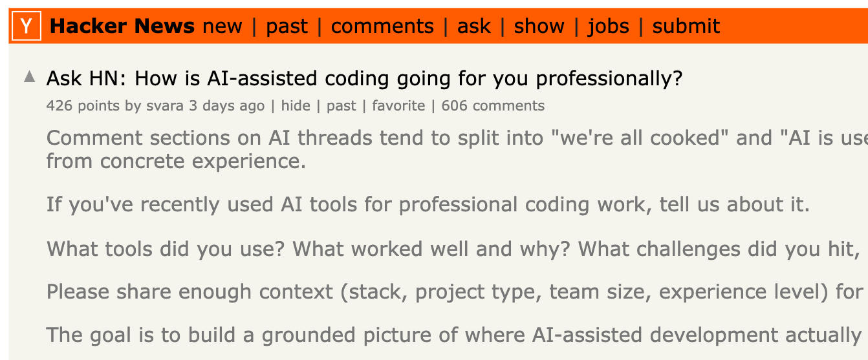Click the '3 days ago' timestamp
The height and width of the screenshot is (360, 868).
click(x=226, y=106)
